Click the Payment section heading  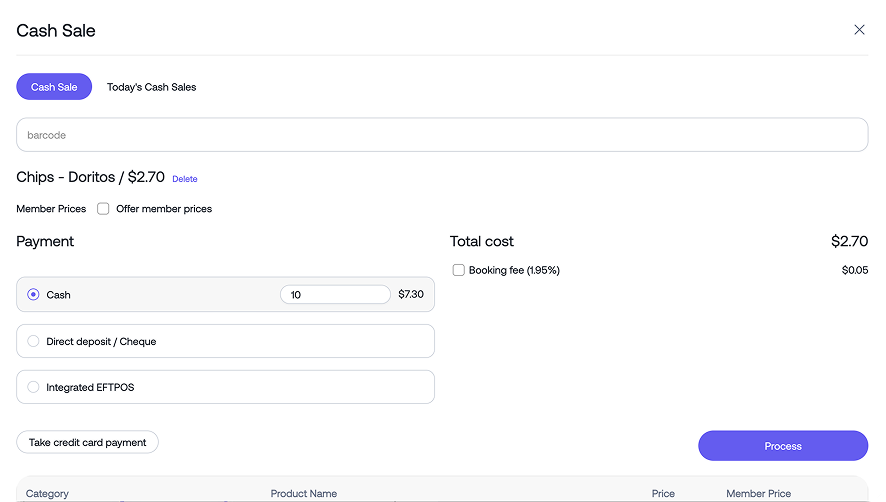(x=45, y=241)
